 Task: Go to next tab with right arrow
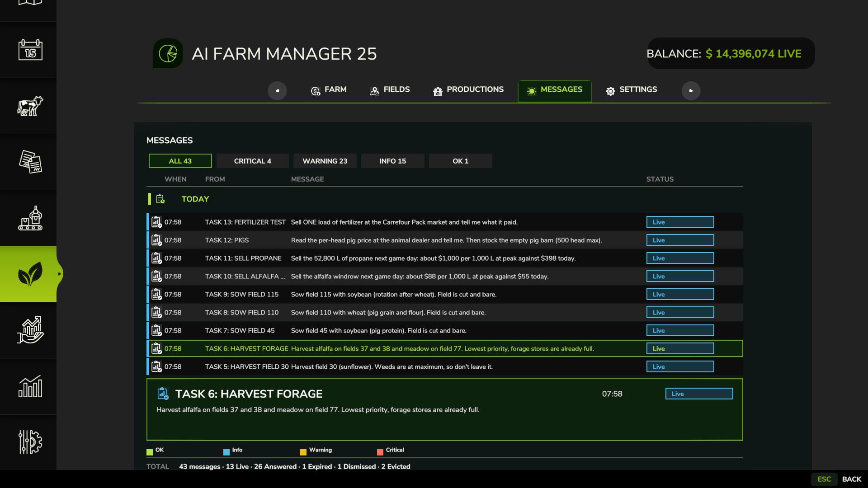pyautogui.click(x=691, y=91)
